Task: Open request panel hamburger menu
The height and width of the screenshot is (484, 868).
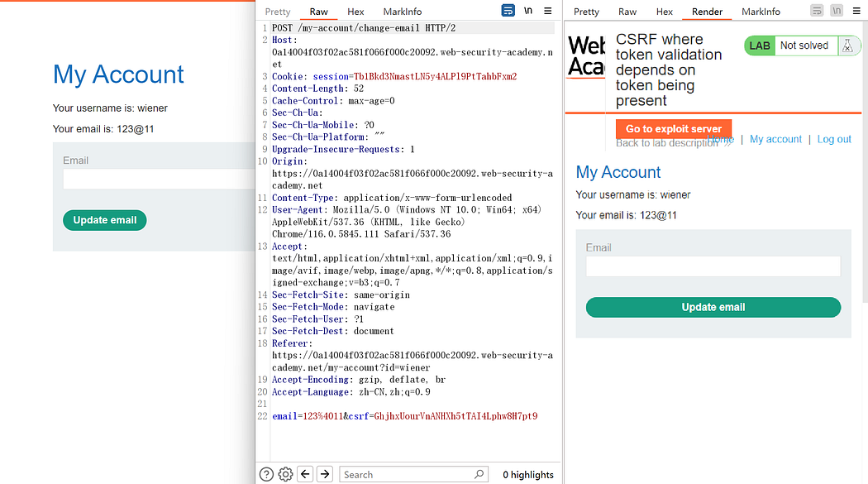Action: point(549,11)
